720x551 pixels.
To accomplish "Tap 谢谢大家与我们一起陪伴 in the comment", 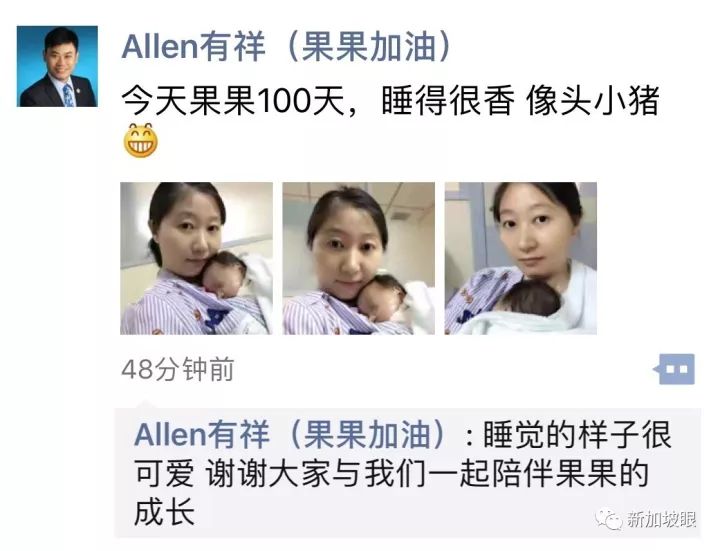I will (x=379, y=474).
